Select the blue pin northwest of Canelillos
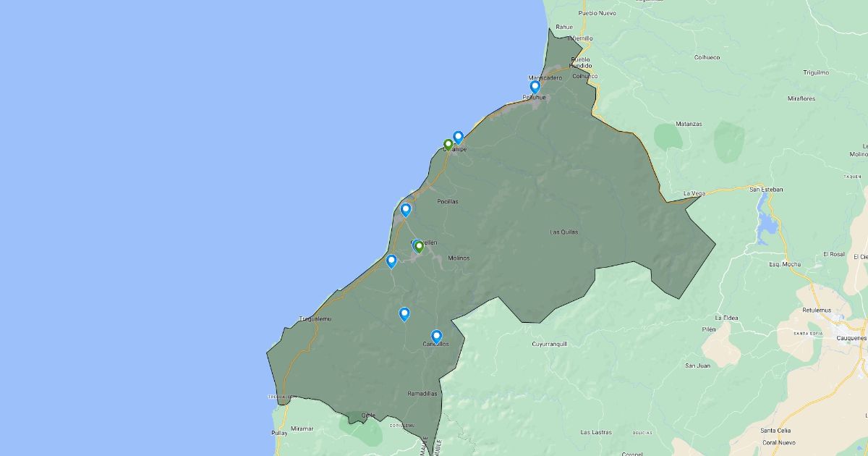868x456 pixels. (x=404, y=313)
